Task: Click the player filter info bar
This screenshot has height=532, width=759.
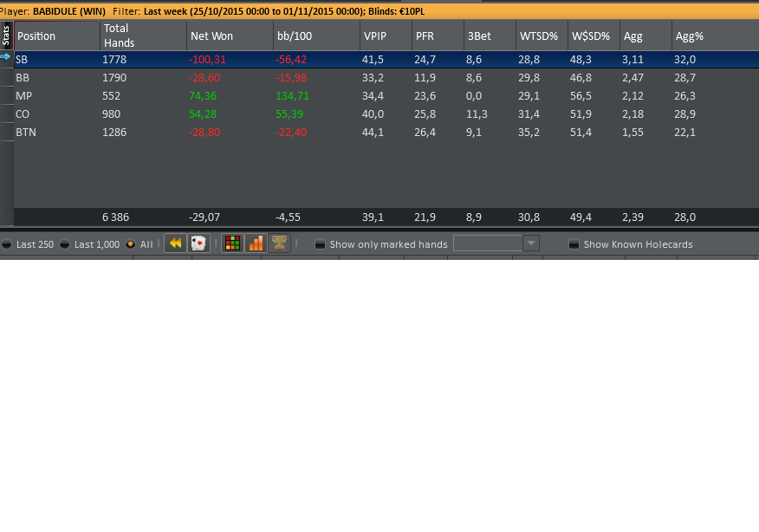Action: point(379,11)
